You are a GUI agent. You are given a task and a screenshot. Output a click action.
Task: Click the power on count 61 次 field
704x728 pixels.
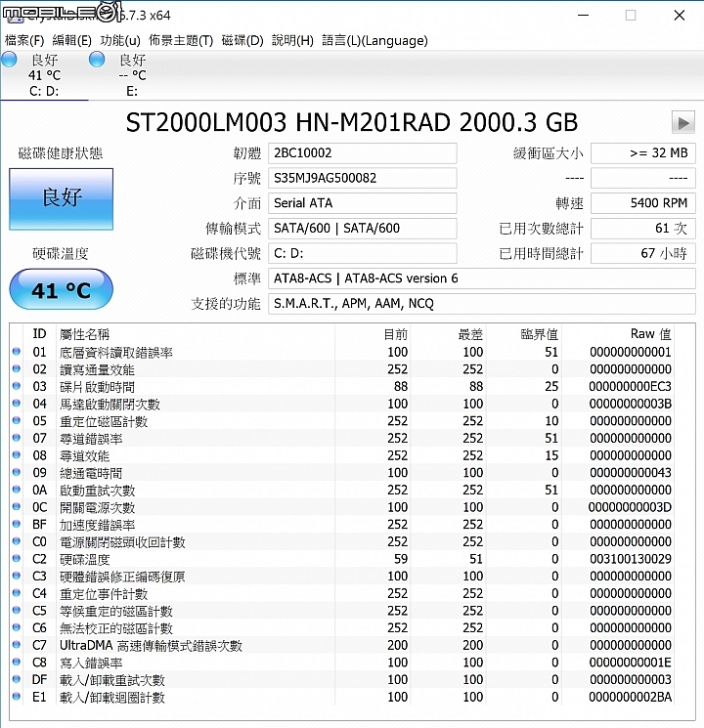click(643, 229)
